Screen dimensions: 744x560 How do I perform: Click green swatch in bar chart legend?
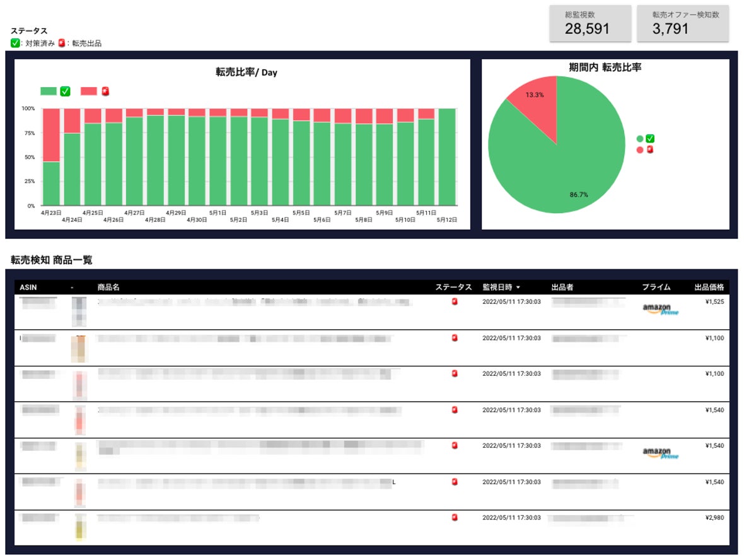pyautogui.click(x=49, y=91)
